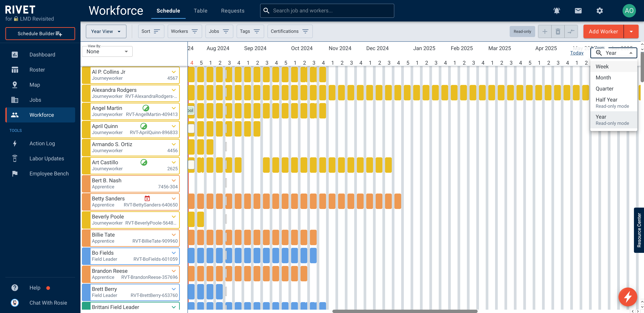This screenshot has width=644, height=313.
Task: Select Quarter zoom option
Action: coord(613,89)
